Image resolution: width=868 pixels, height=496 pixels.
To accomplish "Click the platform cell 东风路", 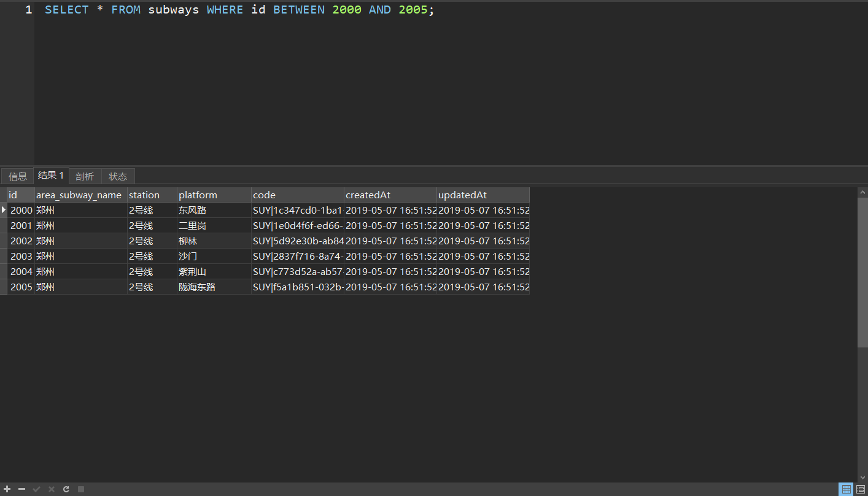I will pos(214,211).
